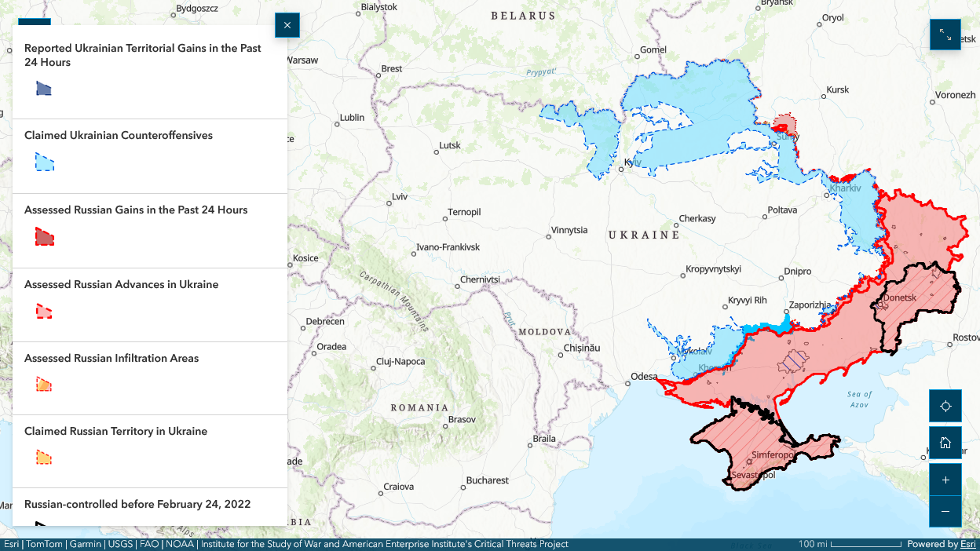Click 'Claimed Russian Territory in Ukraine' heading
This screenshot has height=551, width=980.
tap(115, 431)
